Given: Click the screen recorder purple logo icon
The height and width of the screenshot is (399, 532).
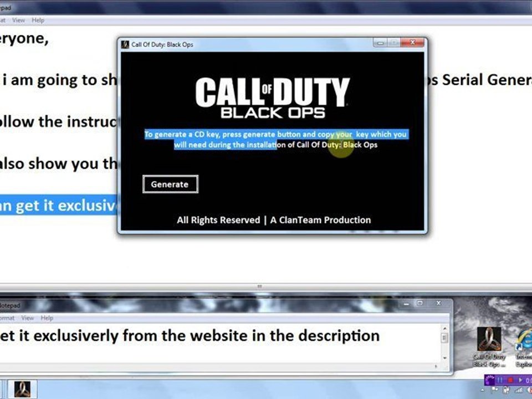Looking at the screenshot, I should (489, 380).
